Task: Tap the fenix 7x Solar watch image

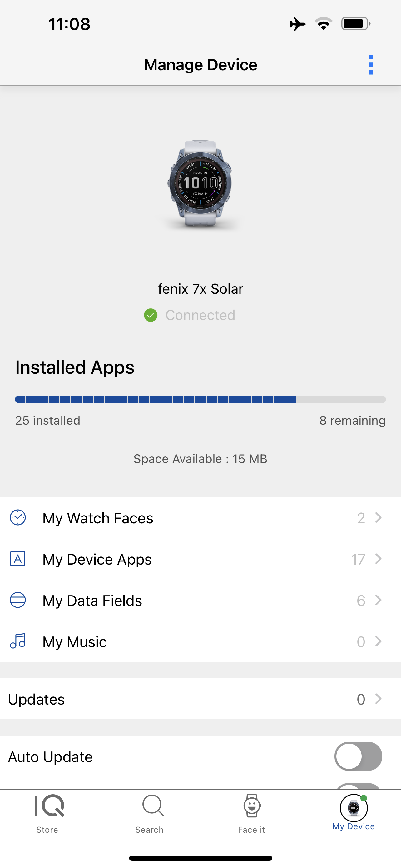Action: (x=200, y=183)
